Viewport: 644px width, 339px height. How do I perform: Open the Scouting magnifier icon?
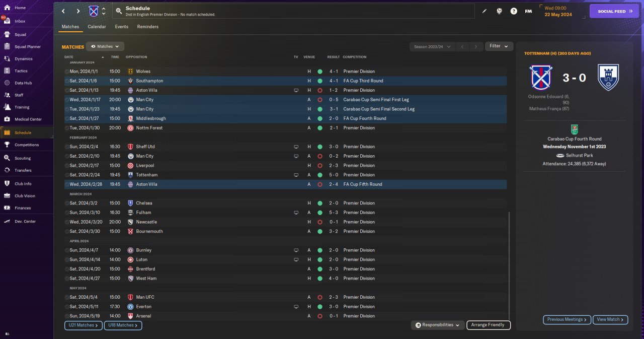pyautogui.click(x=7, y=158)
